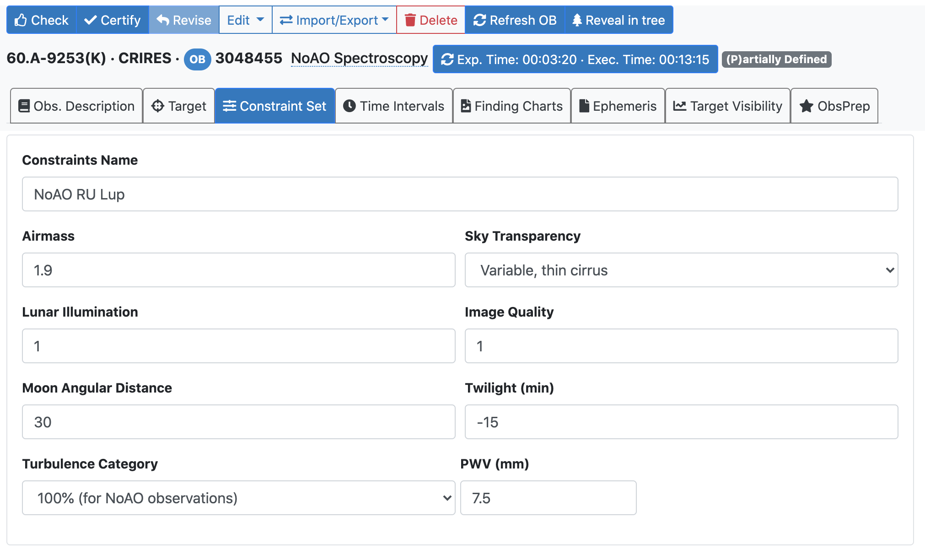Switch to the Ephemeris tab
The image size is (925, 560).
pos(618,106)
